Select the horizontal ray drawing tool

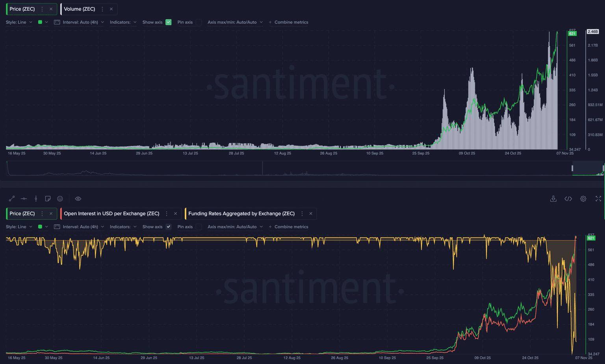[24, 199]
